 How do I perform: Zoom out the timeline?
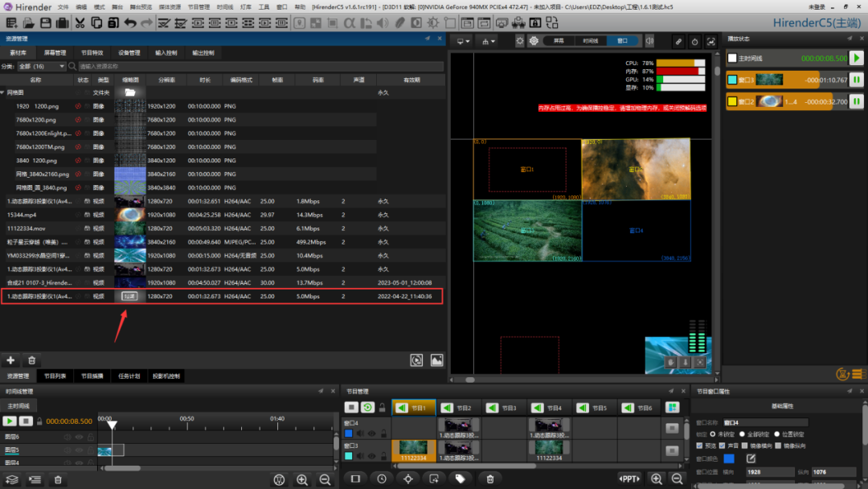[x=325, y=480]
